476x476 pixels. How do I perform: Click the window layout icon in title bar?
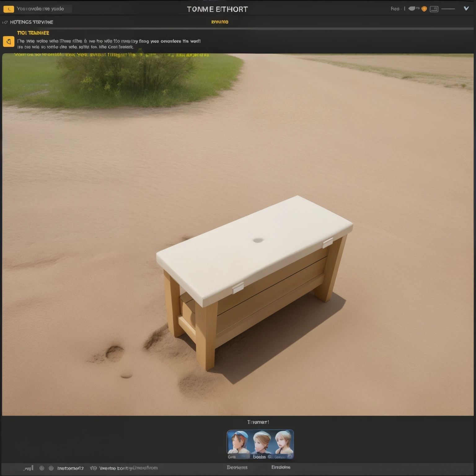coord(434,9)
